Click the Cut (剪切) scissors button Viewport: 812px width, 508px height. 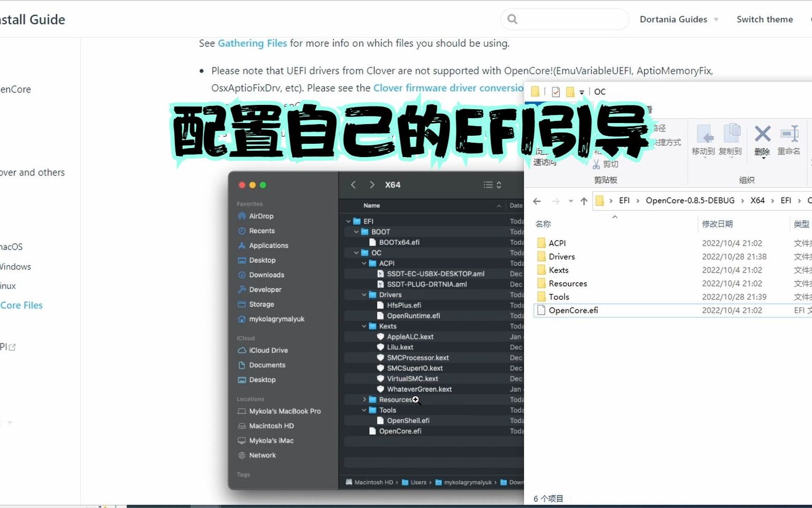pyautogui.click(x=606, y=164)
